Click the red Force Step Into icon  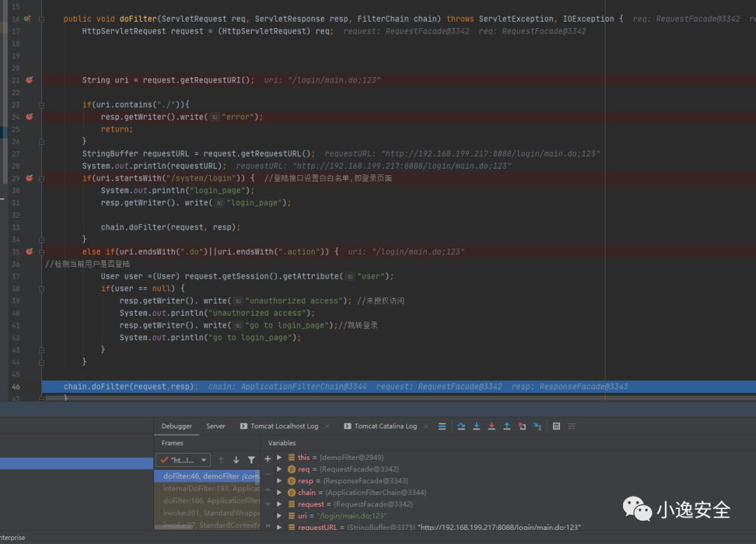[x=491, y=426]
